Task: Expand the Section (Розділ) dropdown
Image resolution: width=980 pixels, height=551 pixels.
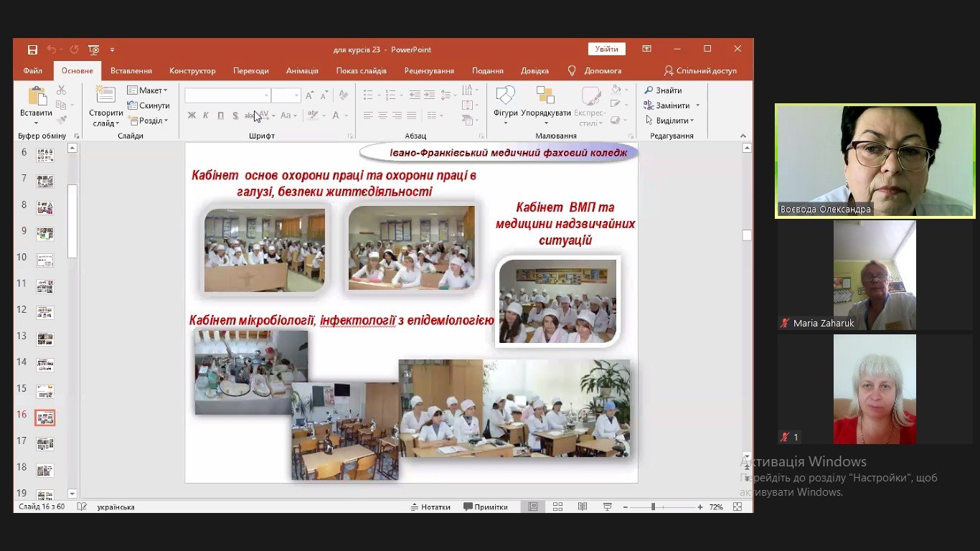Action: [x=148, y=121]
